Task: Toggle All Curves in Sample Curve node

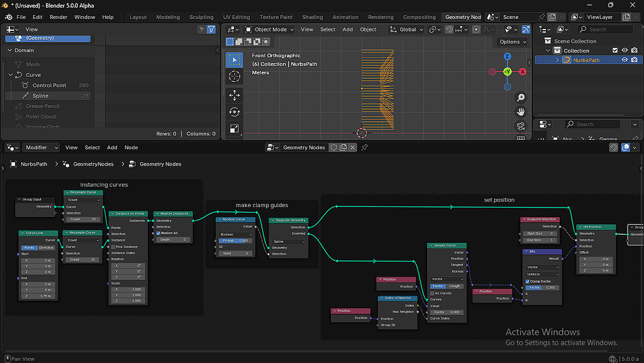Action: (432, 293)
